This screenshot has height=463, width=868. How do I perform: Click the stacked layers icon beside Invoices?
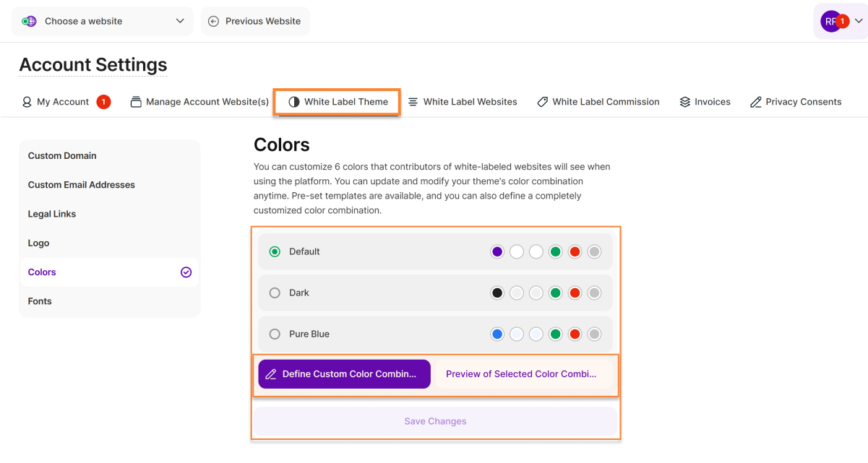685,103
